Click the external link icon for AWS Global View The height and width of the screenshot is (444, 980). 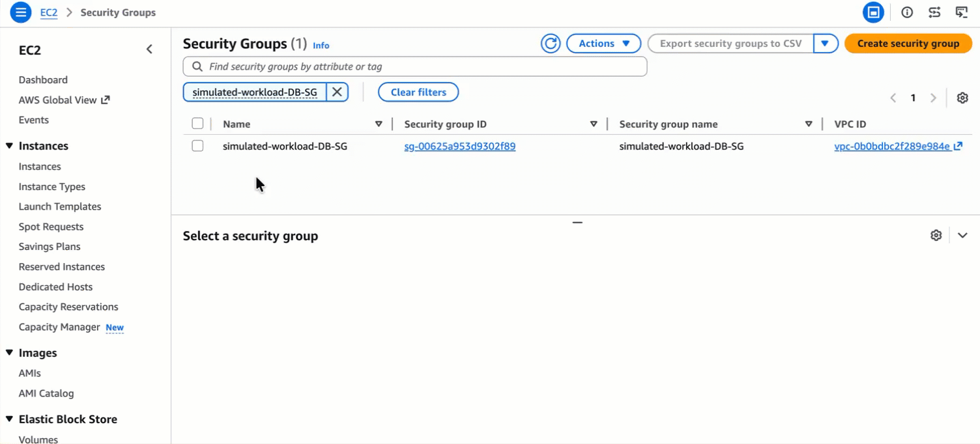coord(106,100)
